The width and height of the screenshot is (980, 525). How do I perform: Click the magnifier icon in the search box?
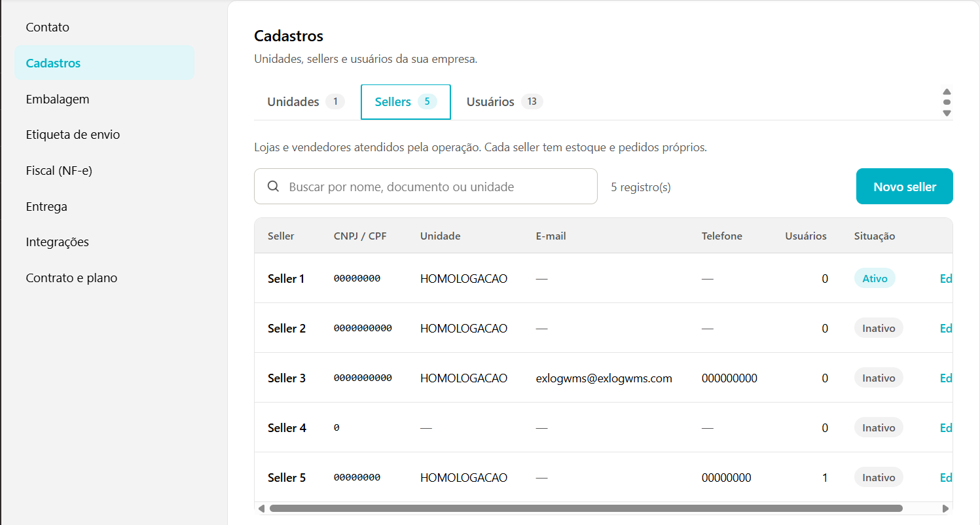click(274, 187)
